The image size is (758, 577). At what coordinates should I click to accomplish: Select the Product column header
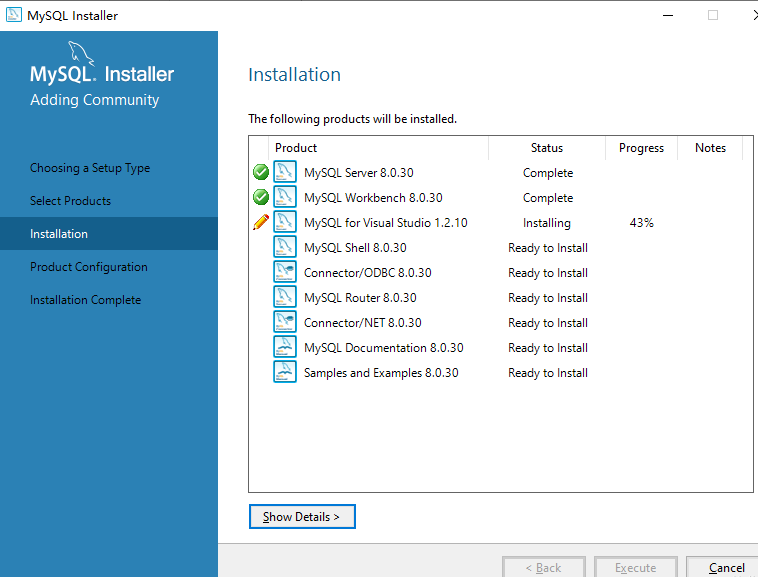pos(296,148)
